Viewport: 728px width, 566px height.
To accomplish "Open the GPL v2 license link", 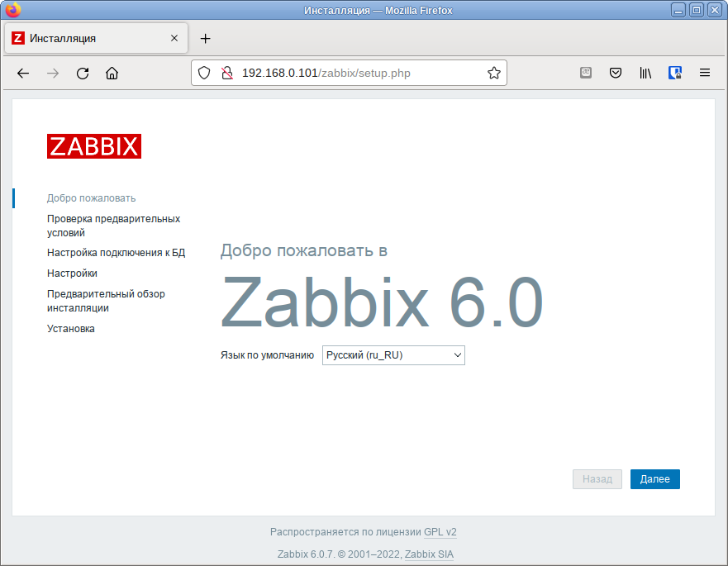I will [x=440, y=532].
